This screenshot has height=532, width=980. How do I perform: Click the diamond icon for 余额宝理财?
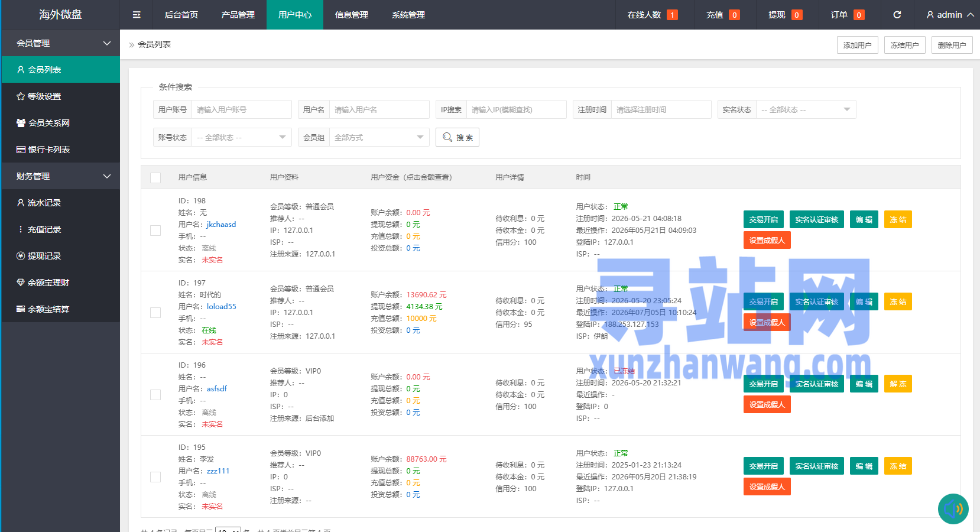click(x=21, y=283)
